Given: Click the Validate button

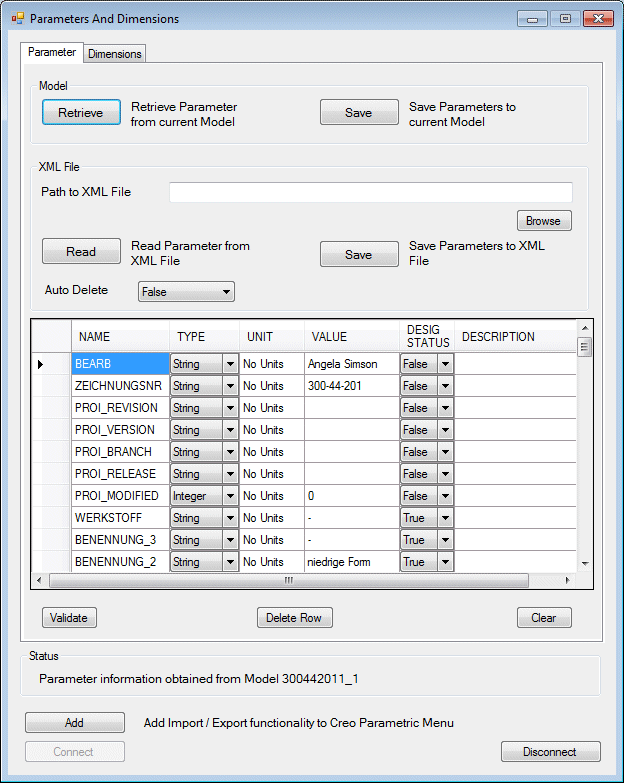Looking at the screenshot, I should point(69,618).
